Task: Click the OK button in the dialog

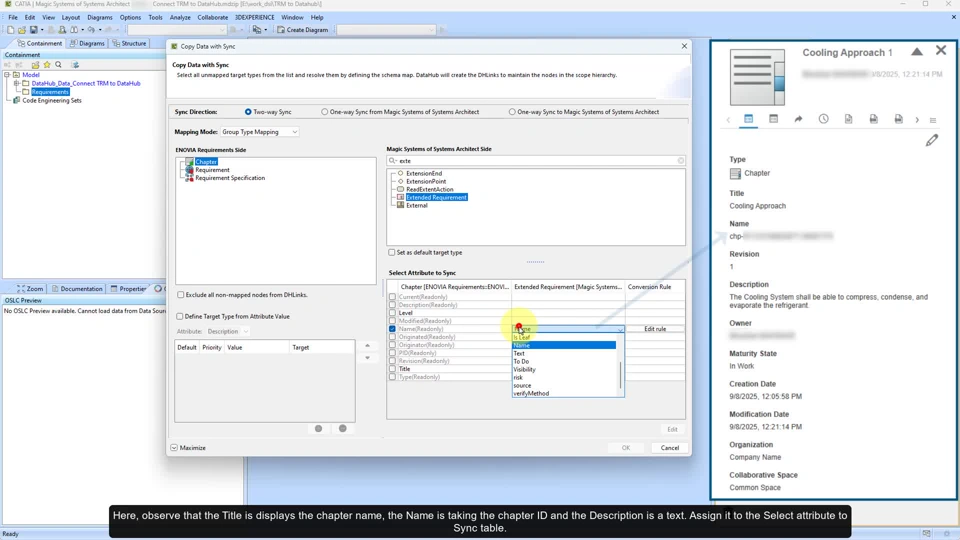Action: [x=626, y=448]
